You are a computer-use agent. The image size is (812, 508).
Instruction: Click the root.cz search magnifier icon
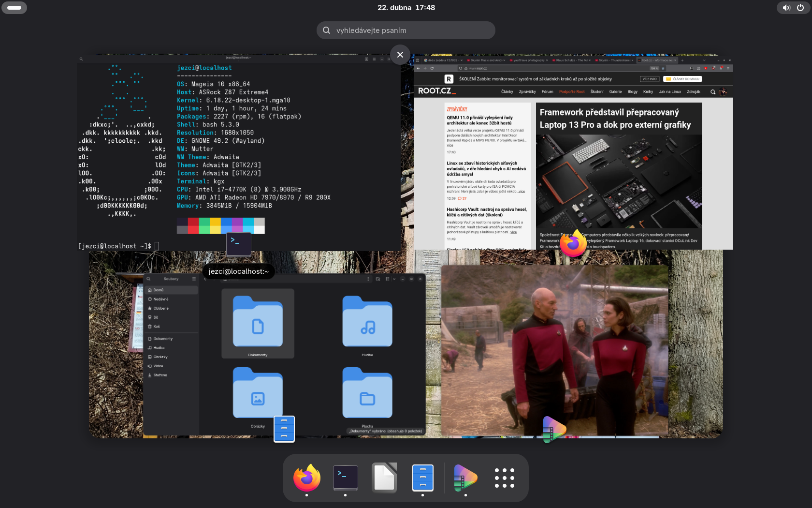coord(713,92)
